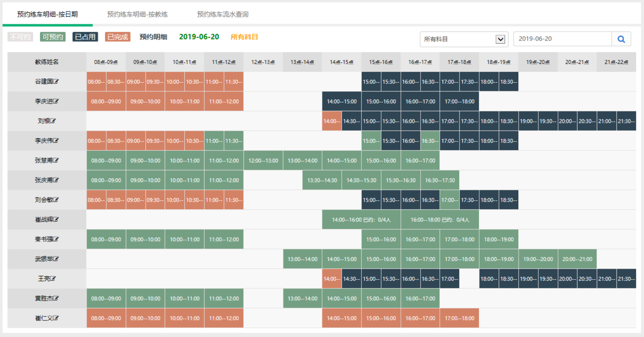Click 谷建国's 08:00-- completed slot
This screenshot has width=644, height=337.
(x=96, y=82)
